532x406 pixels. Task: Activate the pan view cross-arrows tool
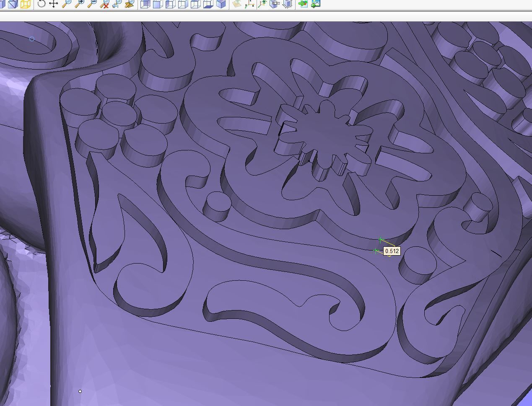tap(54, 4)
